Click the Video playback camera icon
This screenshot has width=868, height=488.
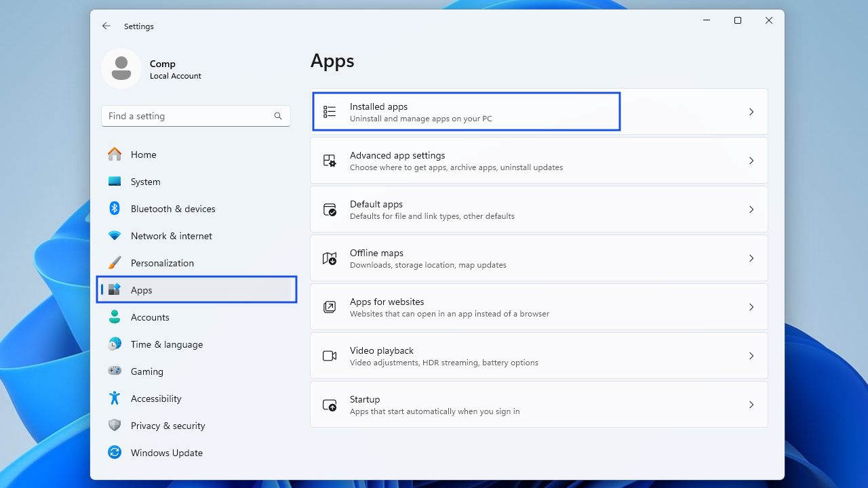point(330,356)
